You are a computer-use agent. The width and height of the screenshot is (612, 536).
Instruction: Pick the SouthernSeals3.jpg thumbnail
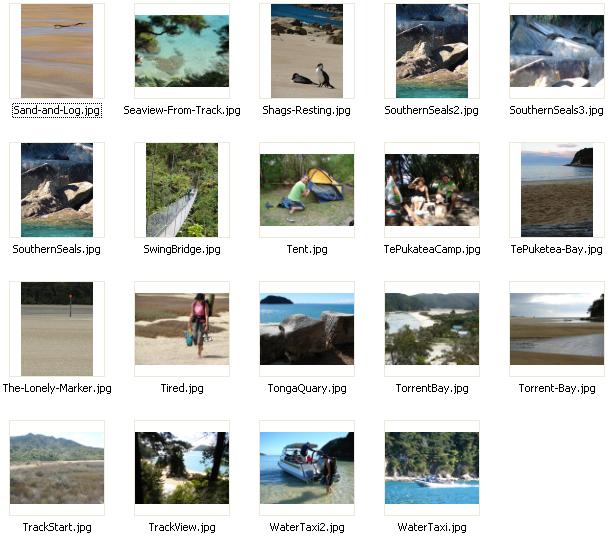[557, 51]
